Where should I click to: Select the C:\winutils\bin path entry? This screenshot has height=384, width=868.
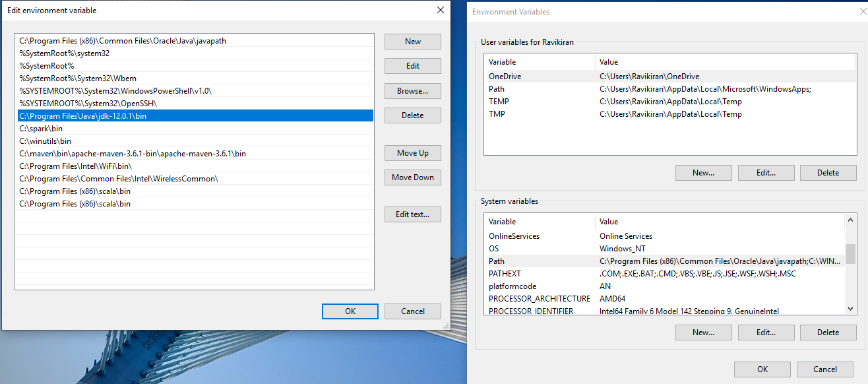45,141
